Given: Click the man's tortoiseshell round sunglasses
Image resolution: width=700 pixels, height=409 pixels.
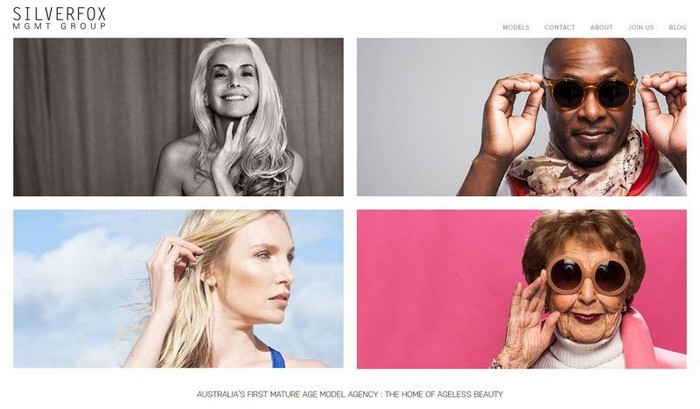Looking at the screenshot, I should (x=590, y=92).
